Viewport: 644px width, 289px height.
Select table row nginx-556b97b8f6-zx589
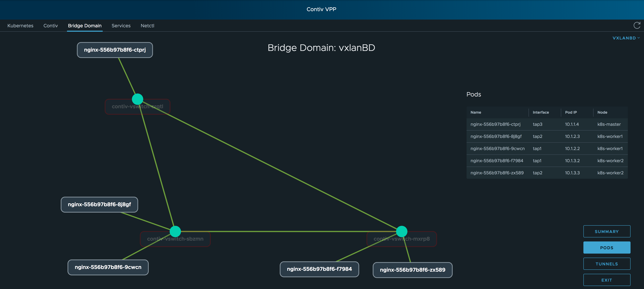tap(547, 173)
